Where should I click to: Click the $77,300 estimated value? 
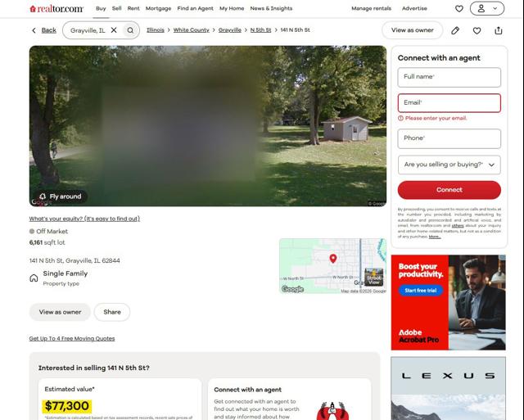pyautogui.click(x=67, y=406)
